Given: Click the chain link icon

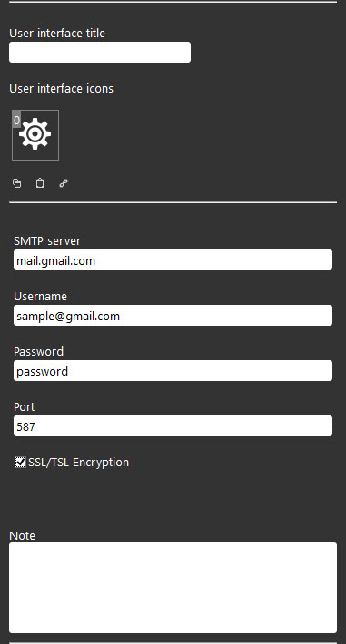Looking at the screenshot, I should point(64,183).
